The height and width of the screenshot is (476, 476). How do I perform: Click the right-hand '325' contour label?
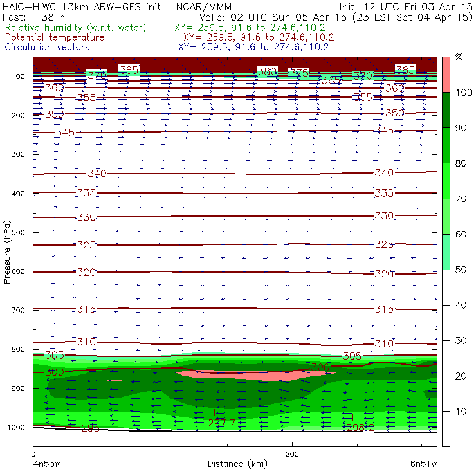coord(384,244)
